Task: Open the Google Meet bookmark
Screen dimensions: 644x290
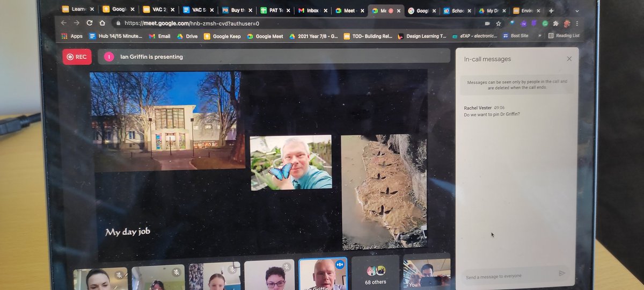Action: pos(265,36)
